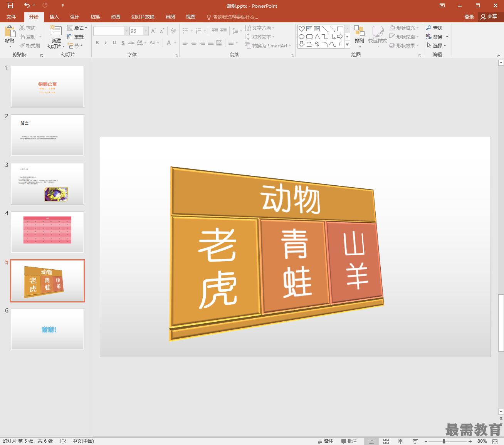Image resolution: width=504 pixels, height=445 pixels.
Task: Click zoom in plus button
Action: (x=470, y=441)
